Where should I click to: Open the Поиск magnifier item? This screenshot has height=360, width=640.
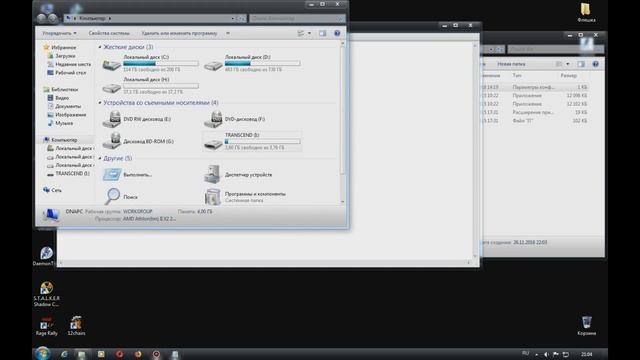pyautogui.click(x=112, y=196)
